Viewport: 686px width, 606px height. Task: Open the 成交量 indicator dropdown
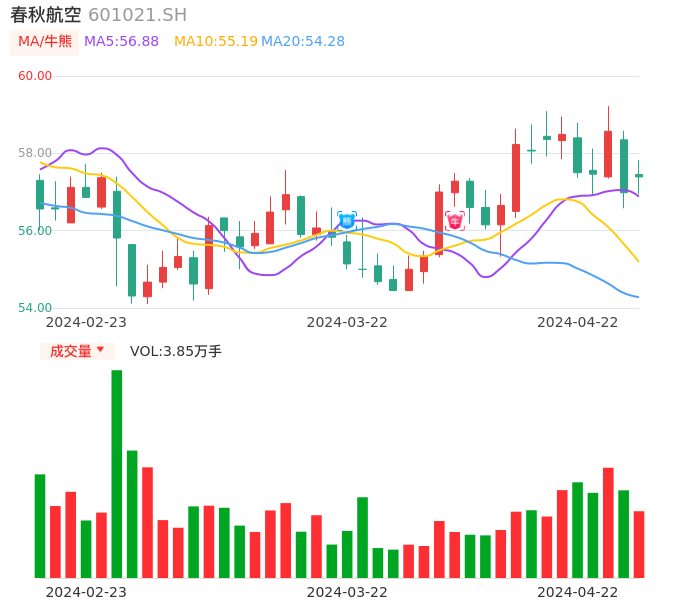click(77, 351)
